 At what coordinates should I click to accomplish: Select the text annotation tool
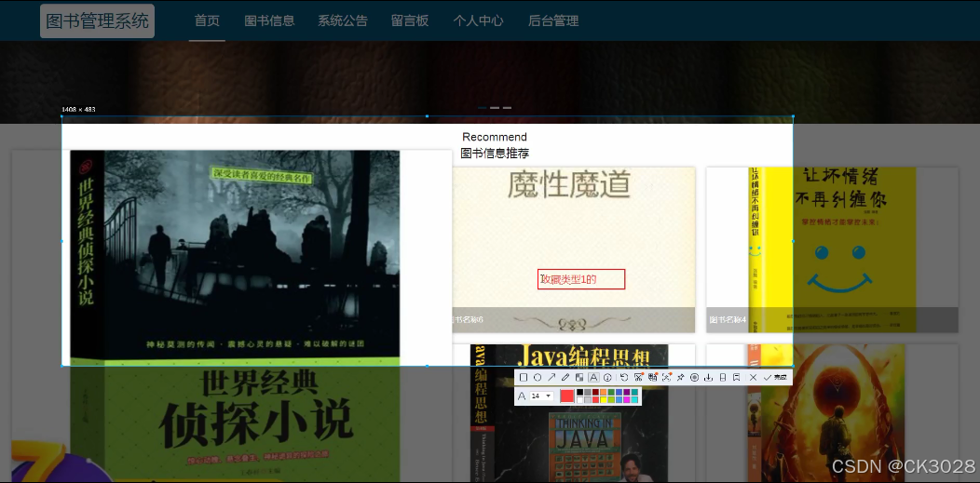click(593, 377)
